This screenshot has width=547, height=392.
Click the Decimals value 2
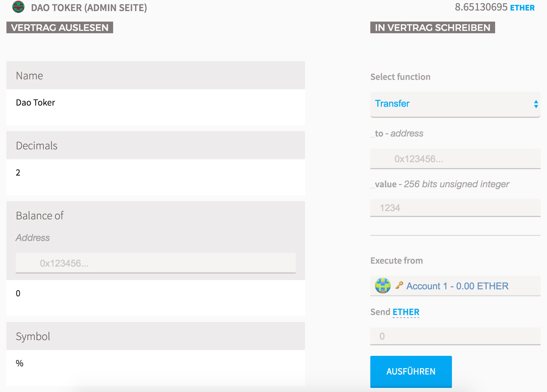[x=18, y=172]
